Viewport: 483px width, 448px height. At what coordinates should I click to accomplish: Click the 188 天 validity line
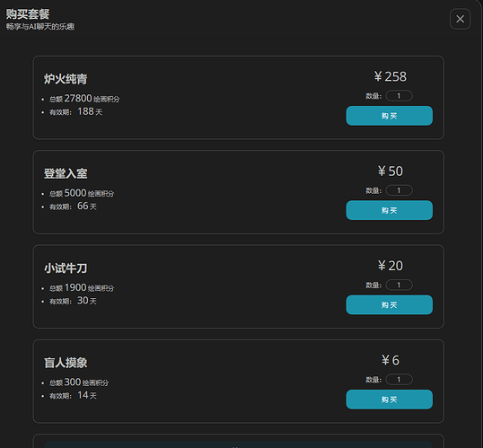(75, 111)
